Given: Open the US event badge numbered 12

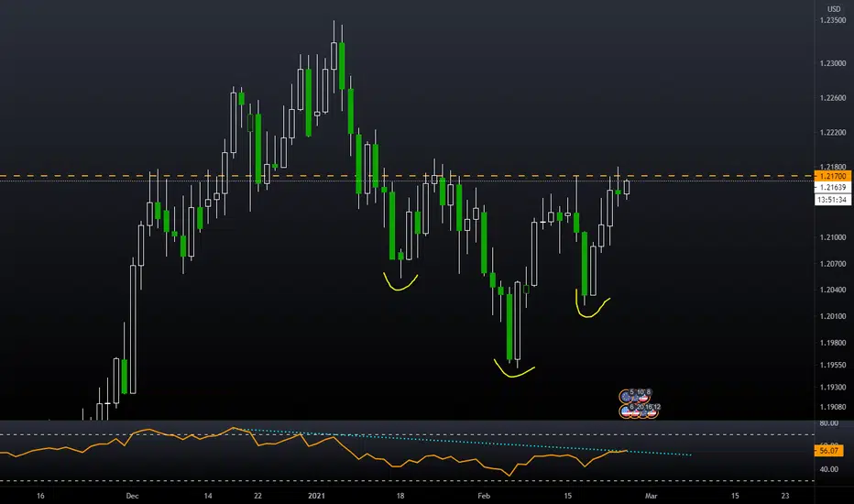Looking at the screenshot, I should [x=652, y=411].
